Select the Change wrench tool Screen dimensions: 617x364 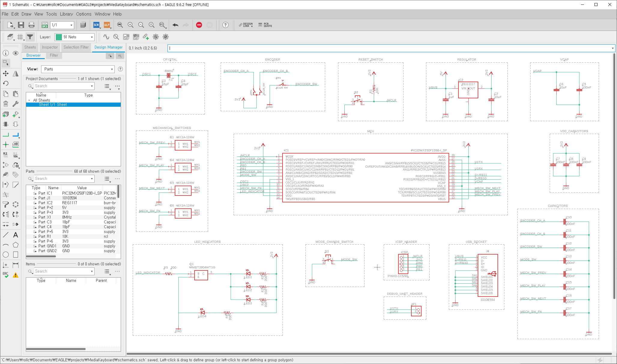click(x=16, y=104)
